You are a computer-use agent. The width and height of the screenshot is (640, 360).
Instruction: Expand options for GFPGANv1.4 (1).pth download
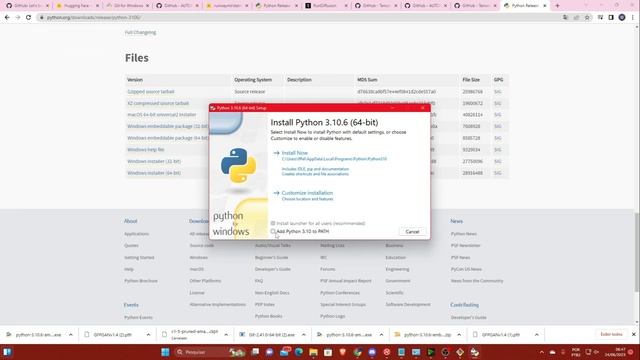tap(536, 335)
